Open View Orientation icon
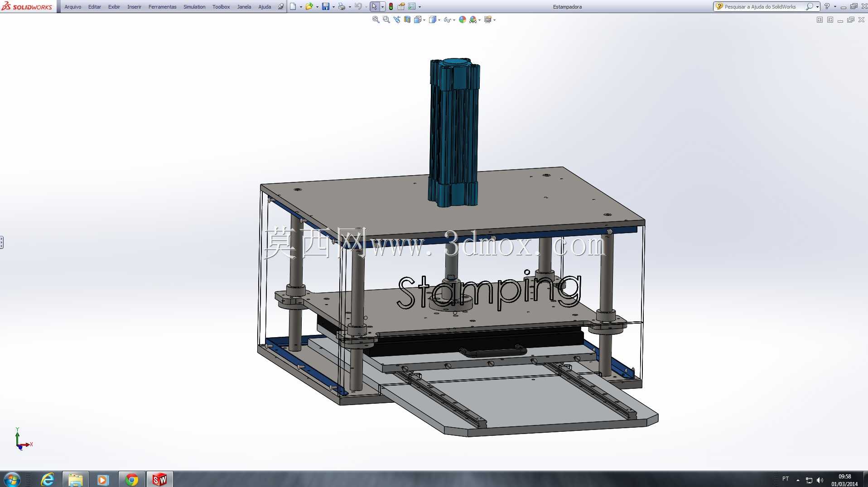The height and width of the screenshot is (487, 868). click(x=418, y=19)
